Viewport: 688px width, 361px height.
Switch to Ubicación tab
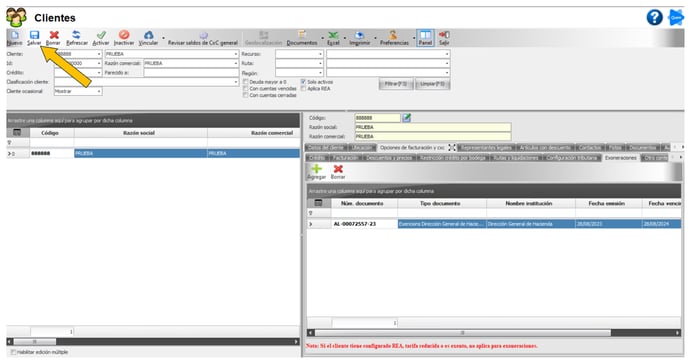point(362,147)
